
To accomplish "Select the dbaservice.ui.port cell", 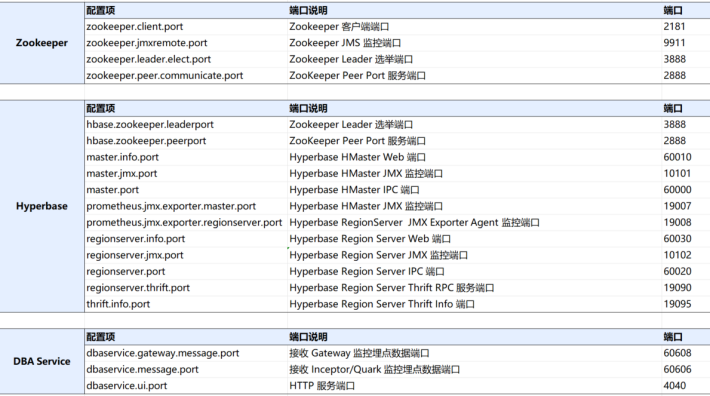I will [186, 386].
